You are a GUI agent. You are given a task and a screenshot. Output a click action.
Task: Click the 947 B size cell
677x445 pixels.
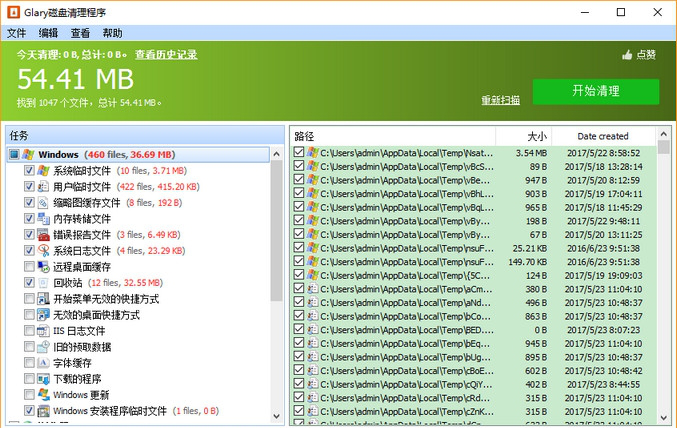tap(536, 180)
